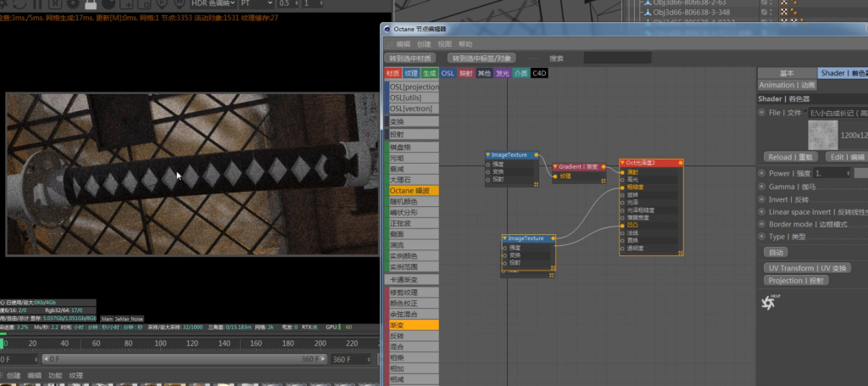Toggle the green 生成 filter tag
This screenshot has height=386, width=868.
coord(429,73)
